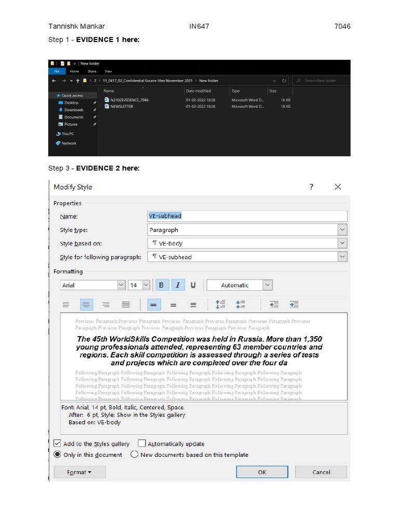This screenshot has width=399, height=532.
Task: Open recent locations dropdown in Explorer
Action: point(71,81)
